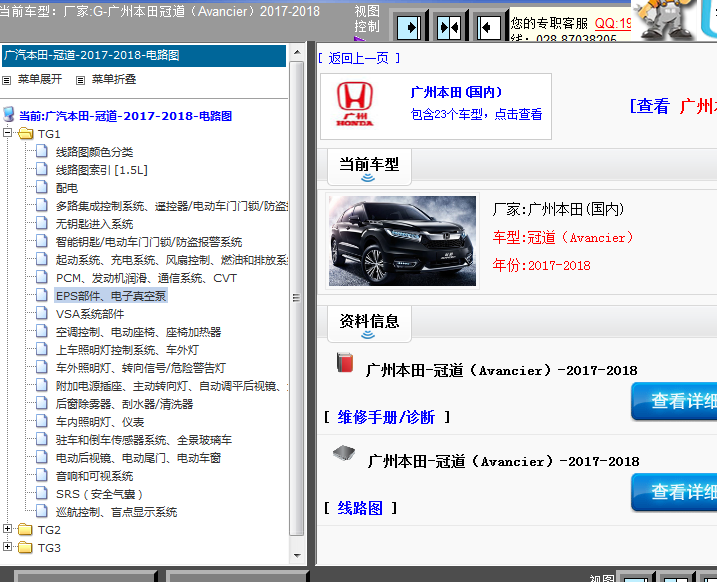Click the 查看 广州 link at top right

673,106
